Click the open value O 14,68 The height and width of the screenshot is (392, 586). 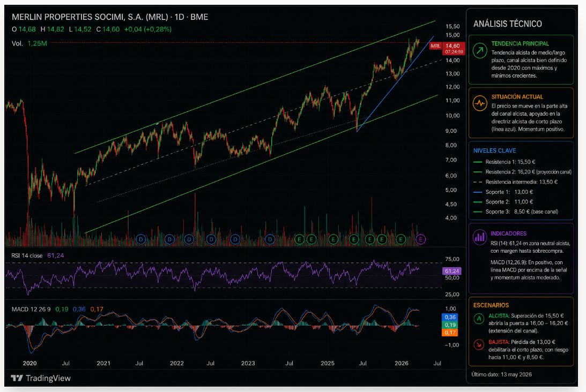click(24, 29)
